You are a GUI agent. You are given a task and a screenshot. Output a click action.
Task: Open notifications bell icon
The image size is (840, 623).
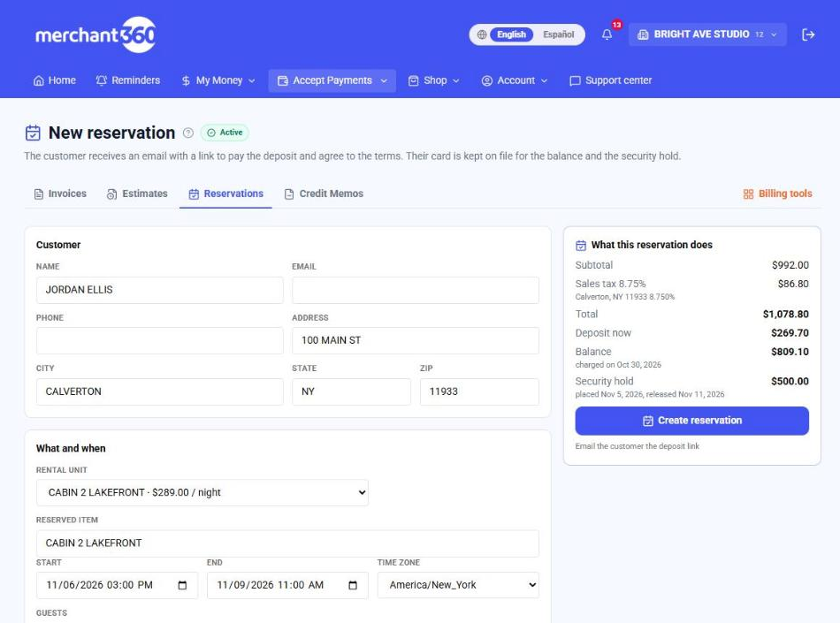607,34
